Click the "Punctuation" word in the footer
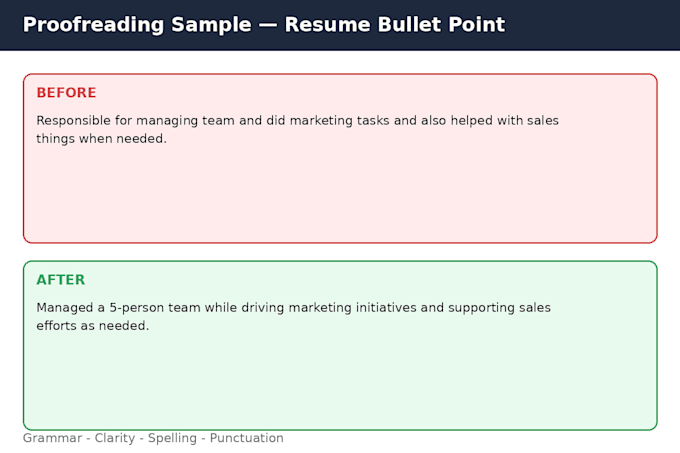 point(246,438)
